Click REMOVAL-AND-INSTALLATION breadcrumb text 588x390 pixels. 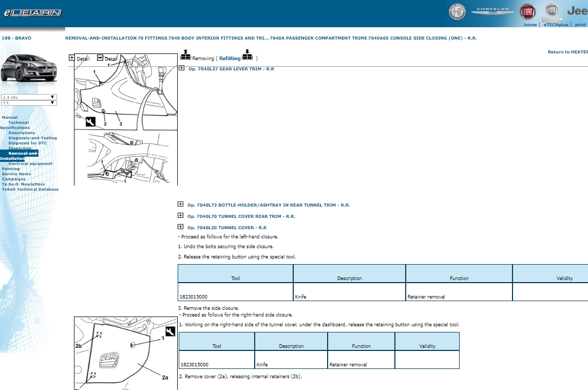coord(101,39)
